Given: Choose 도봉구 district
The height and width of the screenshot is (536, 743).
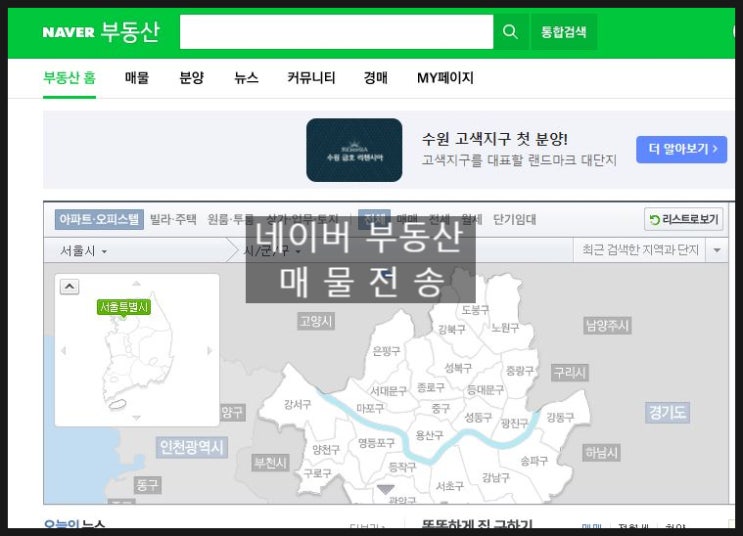Looking at the screenshot, I should [475, 310].
